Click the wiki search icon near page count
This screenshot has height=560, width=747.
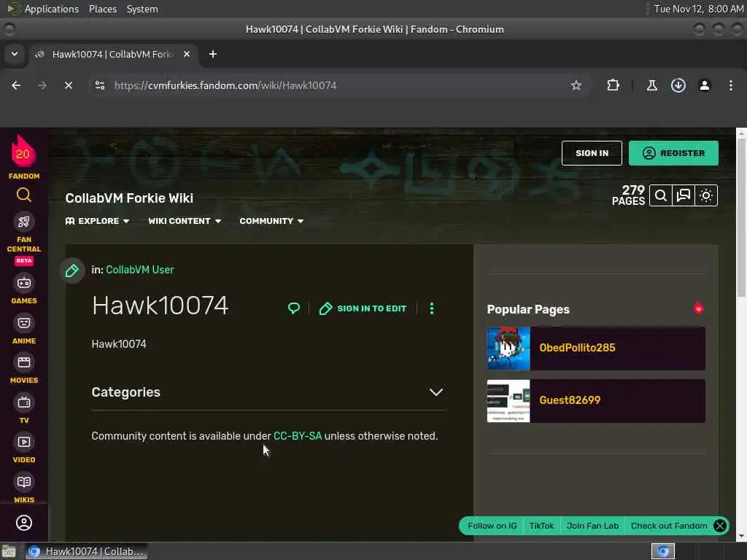click(661, 195)
